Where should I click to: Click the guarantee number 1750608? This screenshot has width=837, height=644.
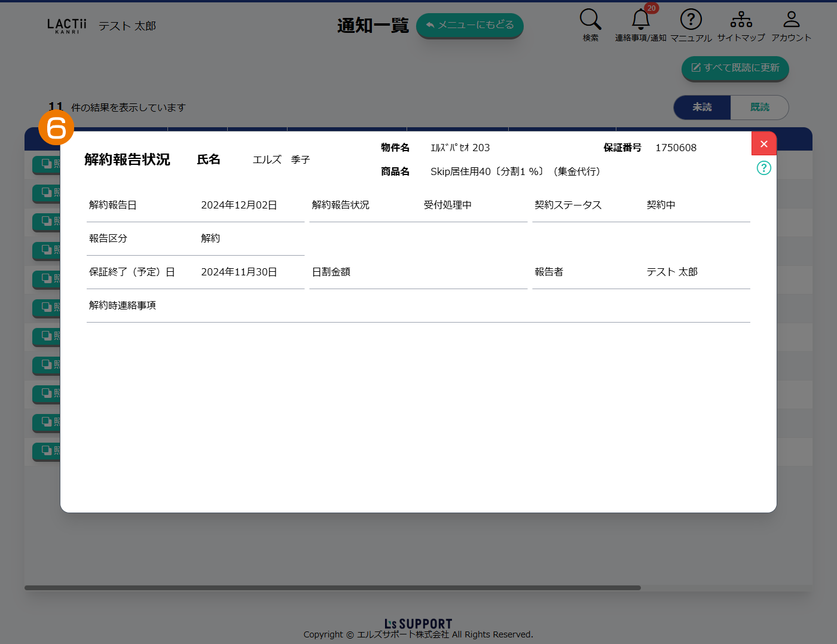[x=676, y=148]
